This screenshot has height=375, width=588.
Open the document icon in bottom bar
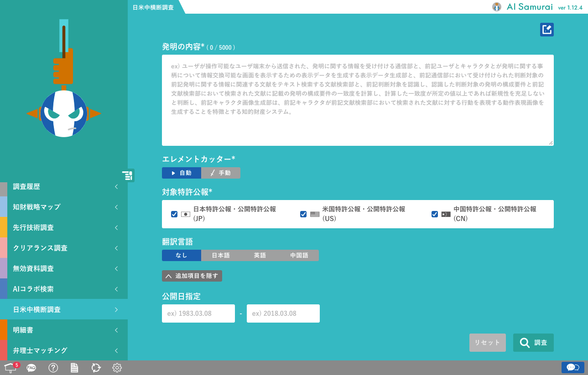click(74, 368)
